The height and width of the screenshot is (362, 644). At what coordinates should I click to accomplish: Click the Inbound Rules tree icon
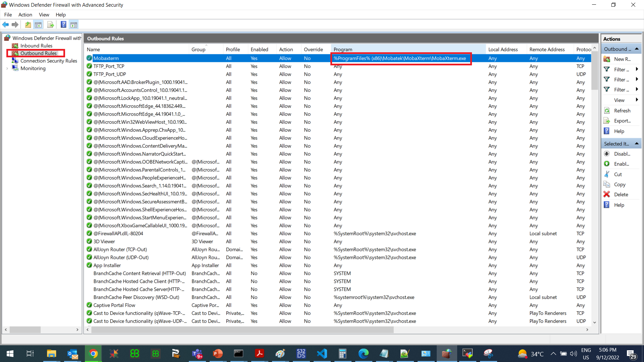15,46
